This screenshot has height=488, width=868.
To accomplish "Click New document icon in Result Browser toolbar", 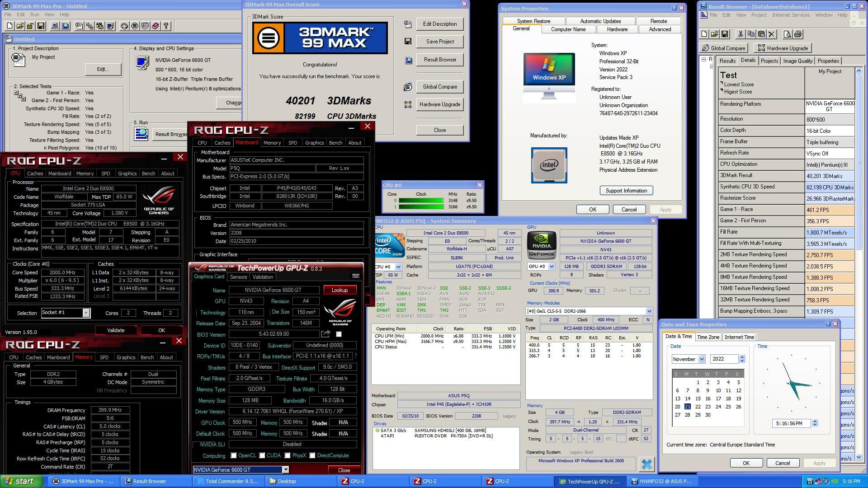I will pos(704,34).
